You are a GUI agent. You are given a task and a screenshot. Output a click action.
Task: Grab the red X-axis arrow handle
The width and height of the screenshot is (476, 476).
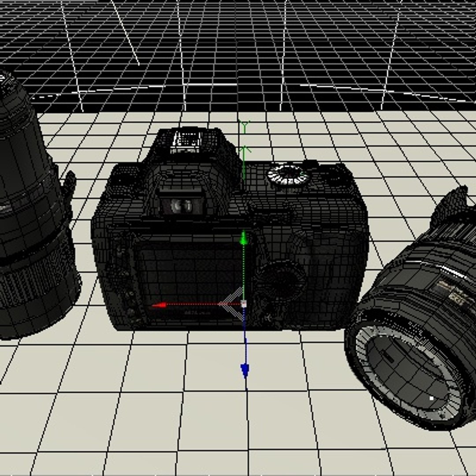[x=159, y=305]
